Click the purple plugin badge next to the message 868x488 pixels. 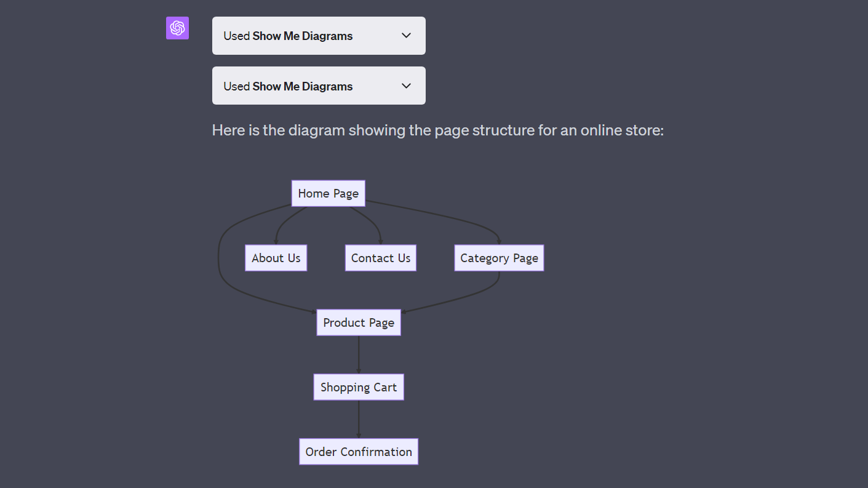pos(177,28)
